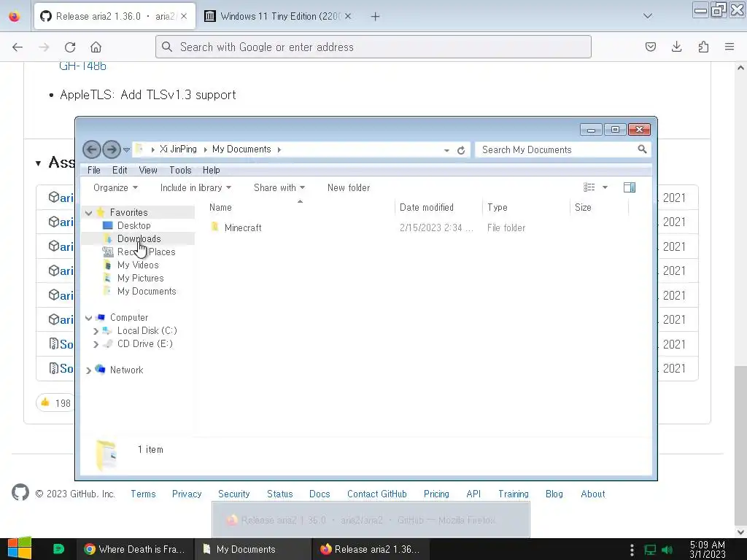The width and height of the screenshot is (747, 560).
Task: Click the search magnifier in Explorer
Action: (x=642, y=149)
